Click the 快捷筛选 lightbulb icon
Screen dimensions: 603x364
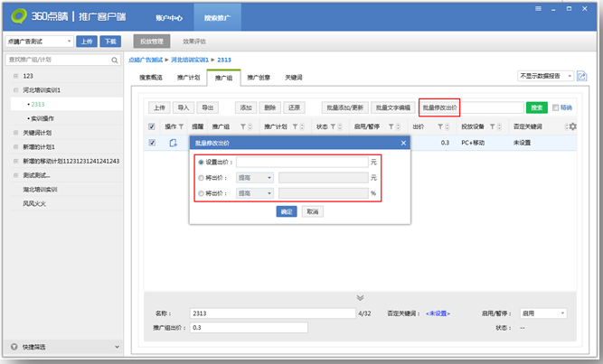(13, 347)
